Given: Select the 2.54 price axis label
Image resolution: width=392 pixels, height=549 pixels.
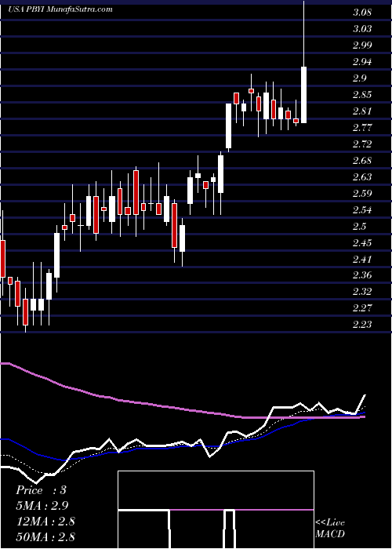Looking at the screenshot, I should coord(362,210).
